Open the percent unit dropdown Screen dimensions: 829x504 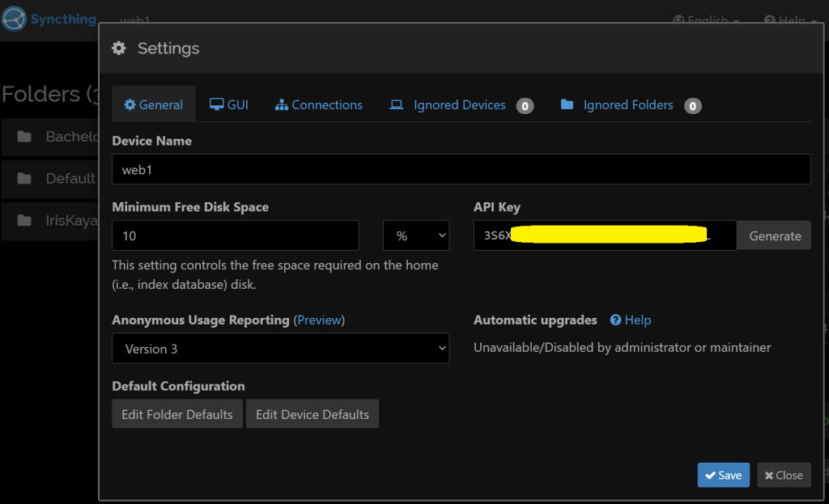(x=415, y=235)
